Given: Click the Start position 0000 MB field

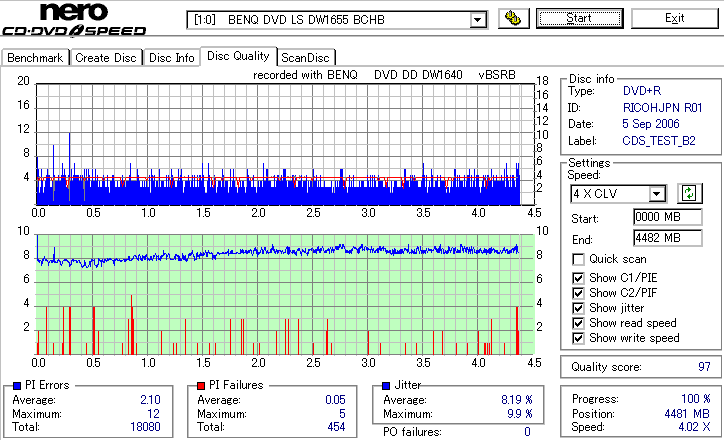Looking at the screenshot, I should point(668,217).
